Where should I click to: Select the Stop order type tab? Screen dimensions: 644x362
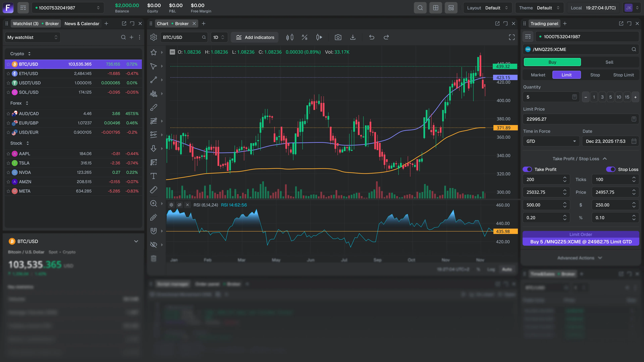(595, 75)
